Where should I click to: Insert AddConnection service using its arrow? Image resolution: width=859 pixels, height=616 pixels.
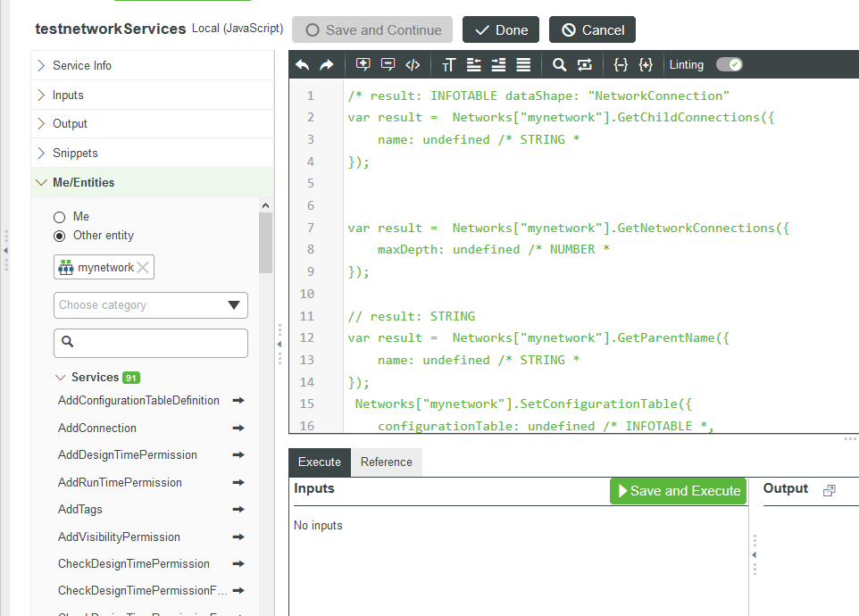(238, 429)
